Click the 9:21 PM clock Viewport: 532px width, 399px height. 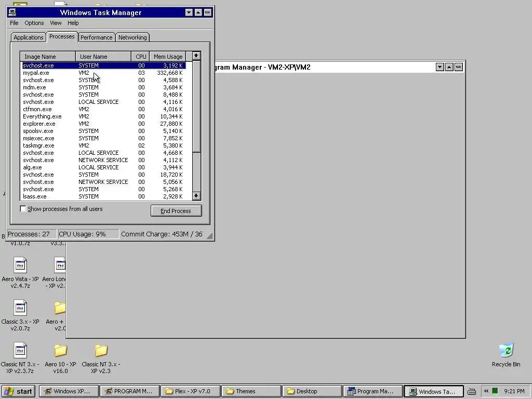click(514, 391)
